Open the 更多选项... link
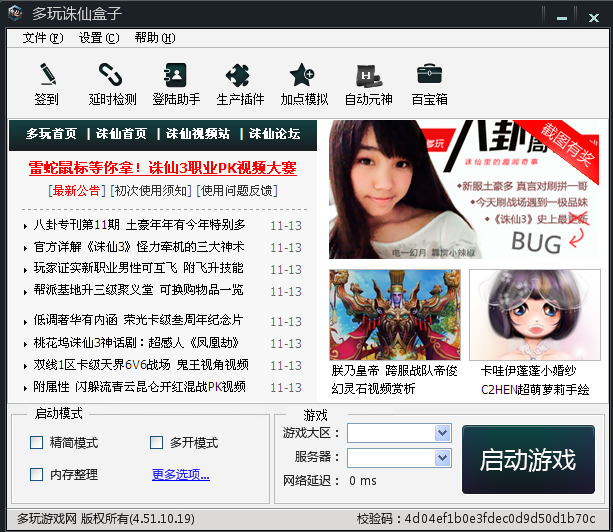Image resolution: width=613 pixels, height=532 pixels. [x=181, y=475]
